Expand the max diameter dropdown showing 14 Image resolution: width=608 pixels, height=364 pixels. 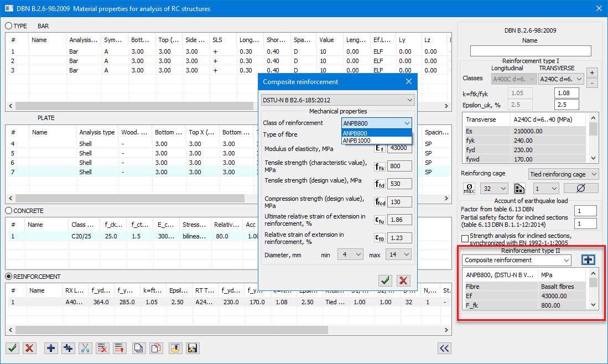coord(399,254)
